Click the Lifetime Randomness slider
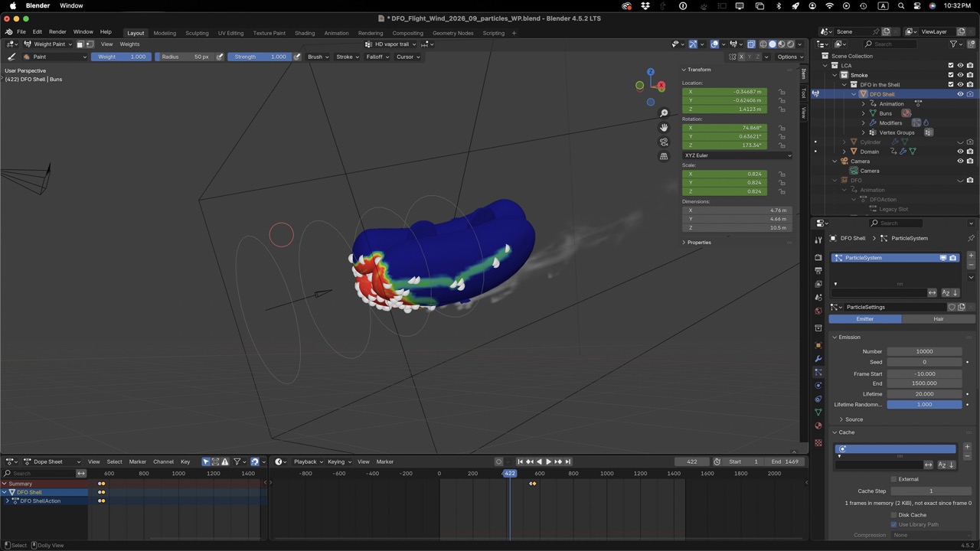This screenshot has height=551, width=980. (924, 405)
